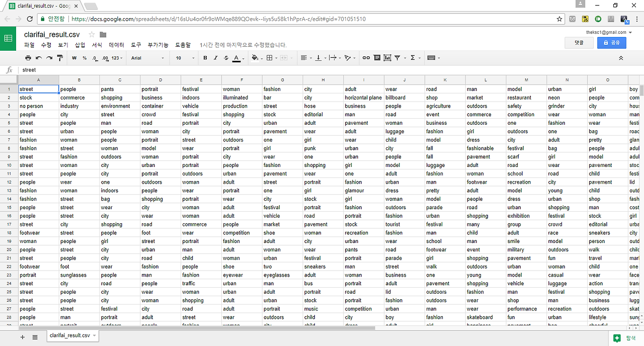Screen dimensions: 644x346
Task: Click the move to folder icon
Action: (103, 35)
